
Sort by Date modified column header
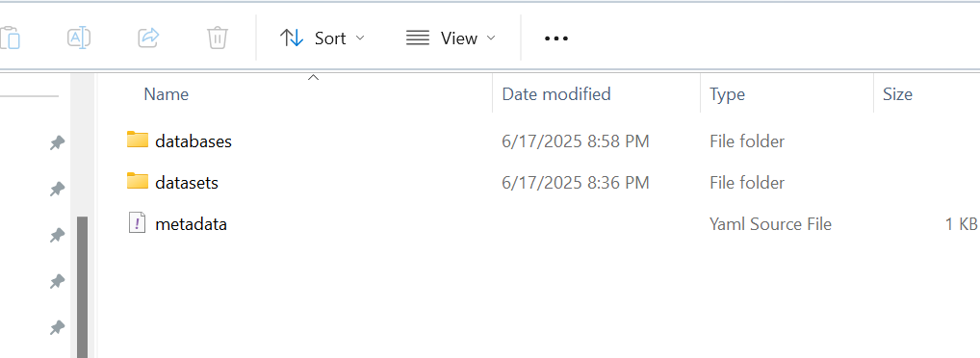[556, 94]
